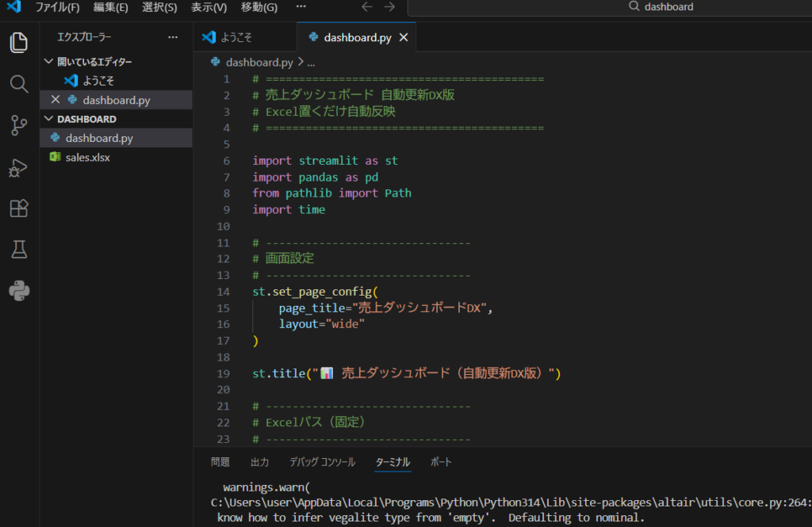Click dashboard.py in the breadcrumb path
Image resolution: width=812 pixels, height=527 pixels.
pos(259,62)
